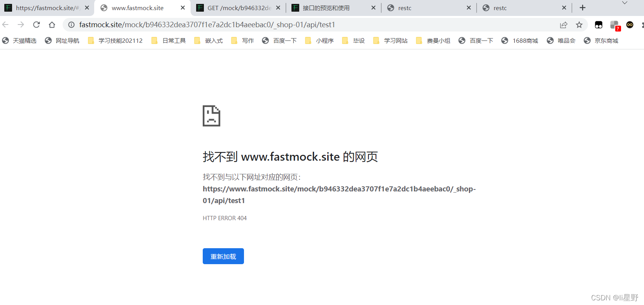Bookmark this page with the star icon
The width and height of the screenshot is (644, 305).
coord(579,25)
